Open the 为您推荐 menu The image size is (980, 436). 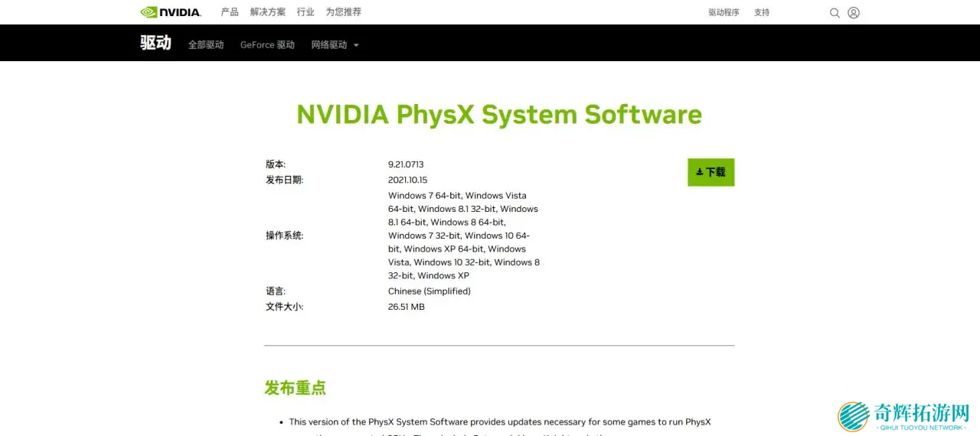[343, 12]
